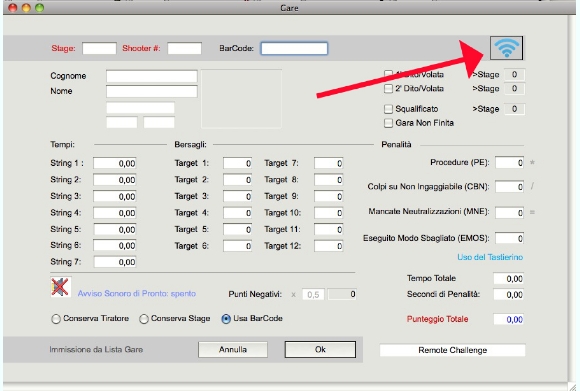Toggle the muted speaker sound icon
580x391 pixels.
pos(61,287)
